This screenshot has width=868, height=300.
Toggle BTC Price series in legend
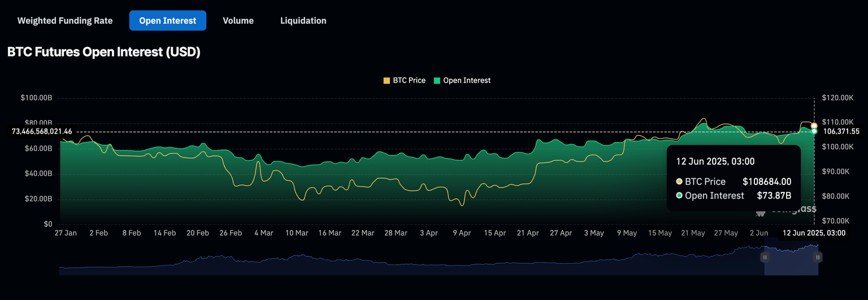coord(409,80)
